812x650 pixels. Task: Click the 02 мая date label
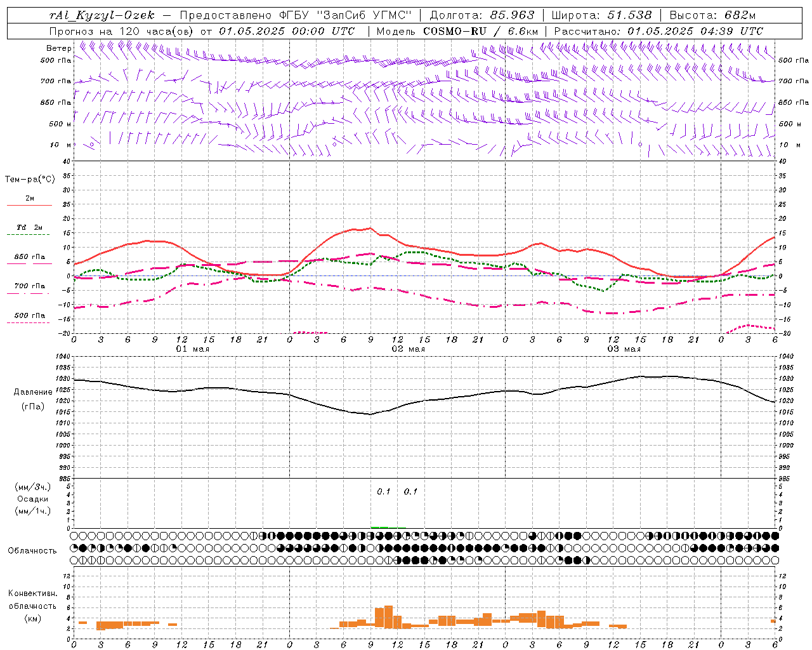pyautogui.click(x=409, y=349)
